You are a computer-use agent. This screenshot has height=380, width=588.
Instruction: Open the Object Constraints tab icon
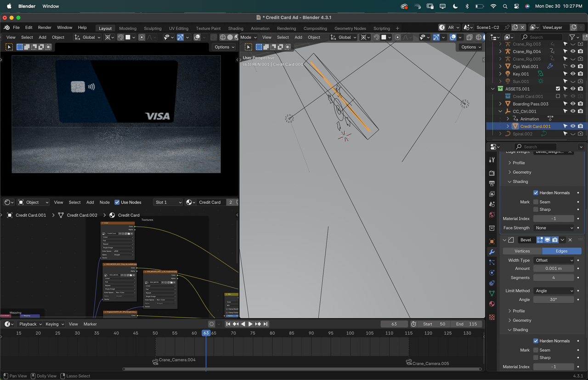pos(492,283)
